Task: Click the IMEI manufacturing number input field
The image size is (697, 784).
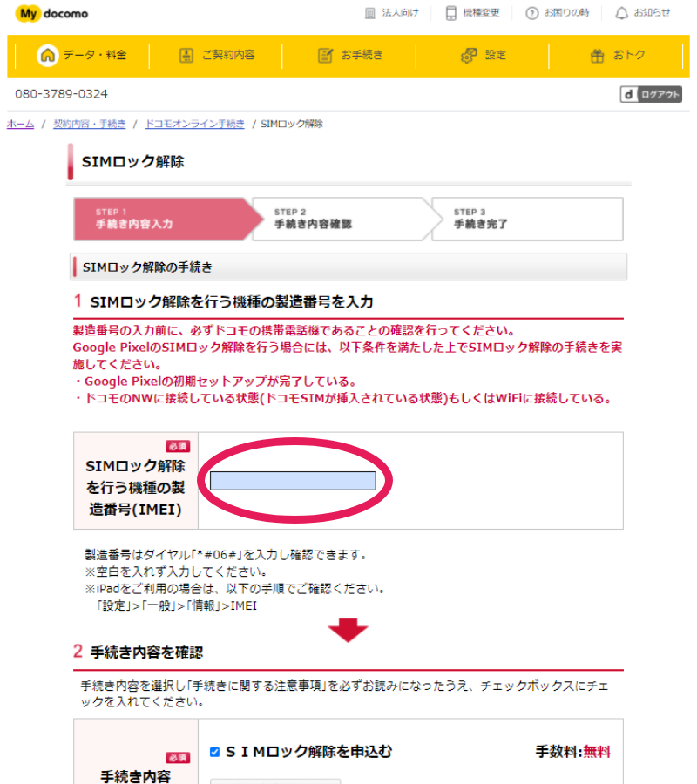Action: (x=291, y=480)
